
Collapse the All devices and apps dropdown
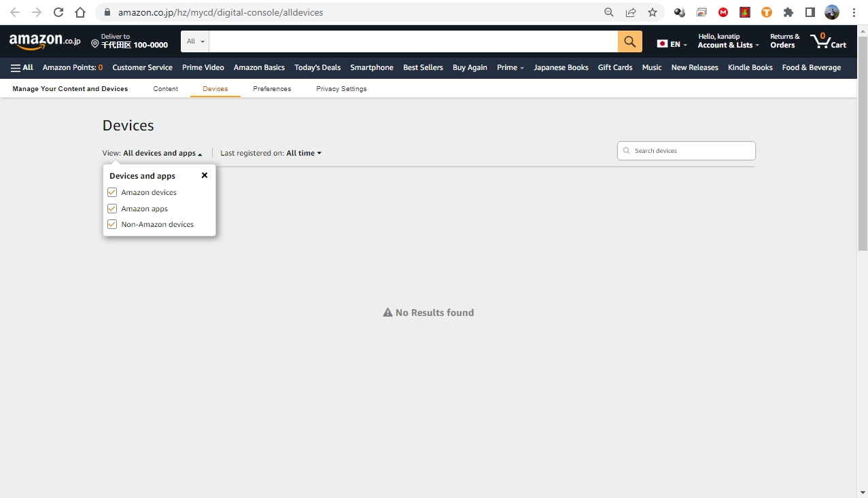pyautogui.click(x=162, y=154)
